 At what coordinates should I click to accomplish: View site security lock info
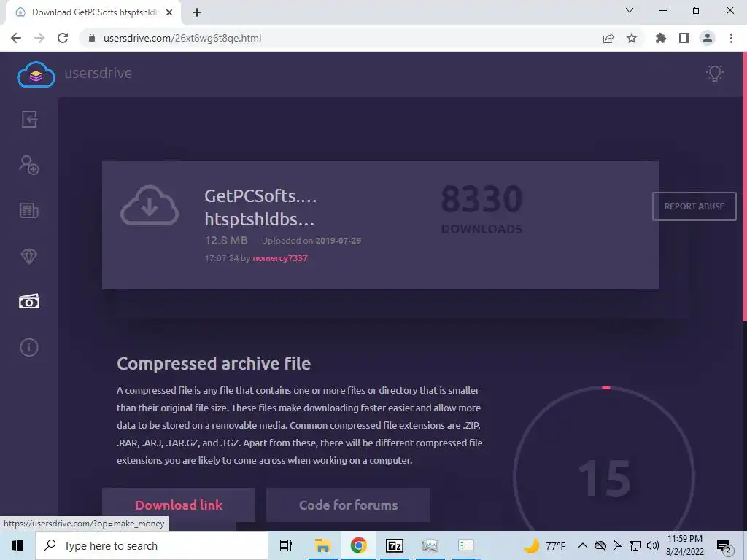[x=92, y=38]
